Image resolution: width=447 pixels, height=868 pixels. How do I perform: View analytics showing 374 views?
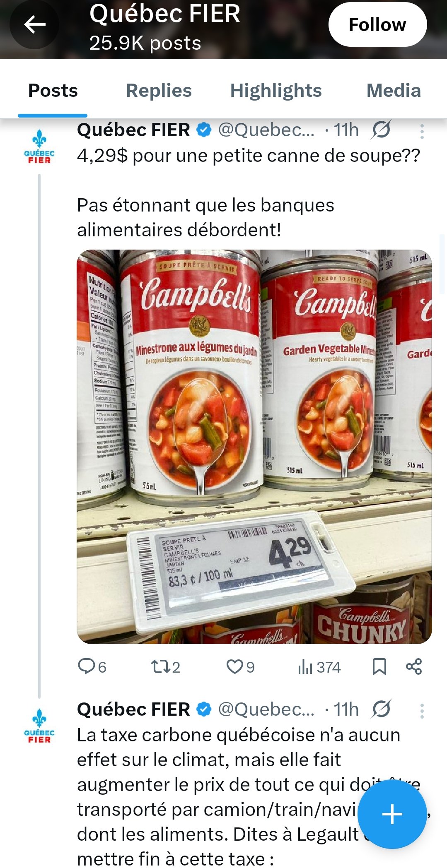[x=319, y=667]
